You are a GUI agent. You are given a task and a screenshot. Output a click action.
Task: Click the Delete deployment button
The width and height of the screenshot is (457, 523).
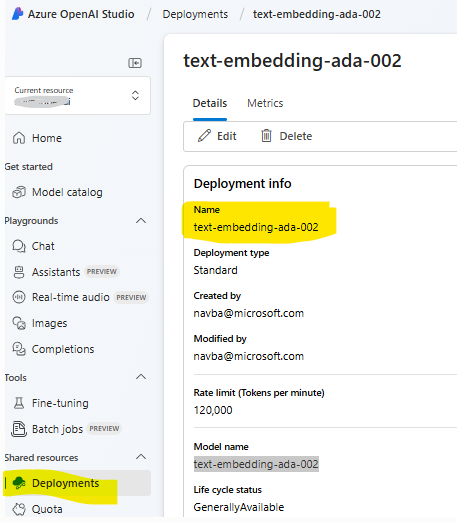(287, 136)
